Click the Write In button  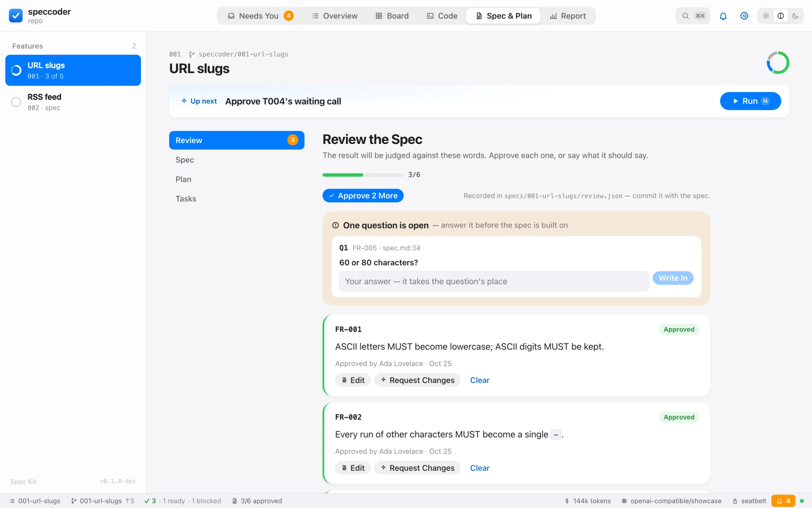(x=673, y=278)
